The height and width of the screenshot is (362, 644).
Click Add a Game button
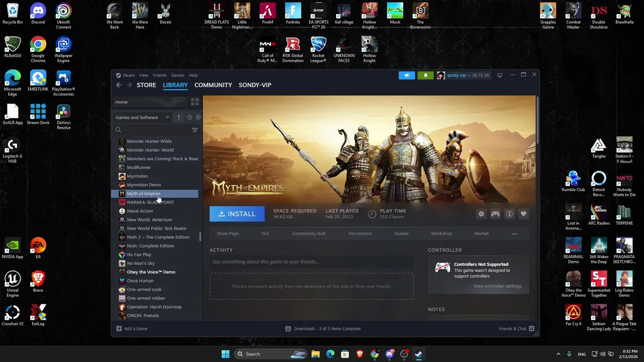pos(132,329)
